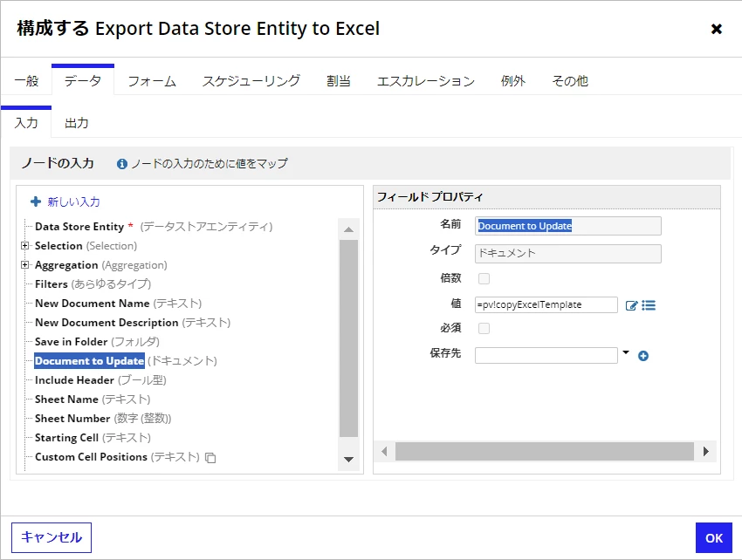
Task: Click the field properties right scroll arrow
Action: (x=706, y=452)
